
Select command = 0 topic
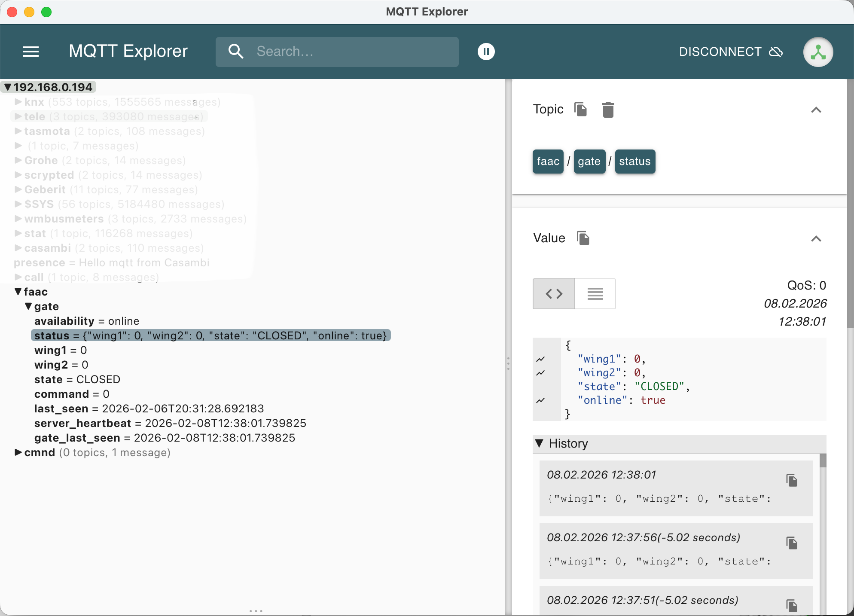(72, 394)
